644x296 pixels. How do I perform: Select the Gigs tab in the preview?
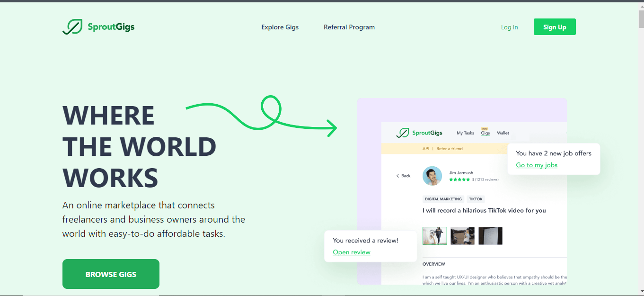485,133
